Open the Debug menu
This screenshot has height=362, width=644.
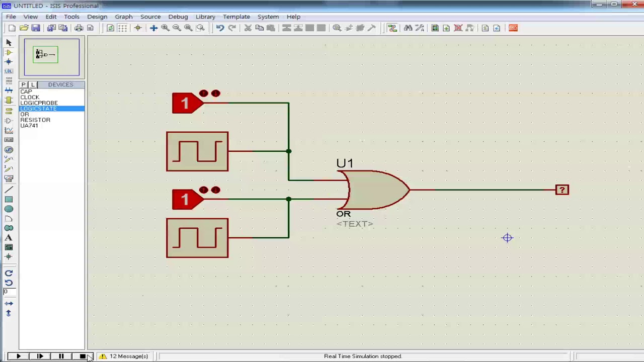pos(178,17)
